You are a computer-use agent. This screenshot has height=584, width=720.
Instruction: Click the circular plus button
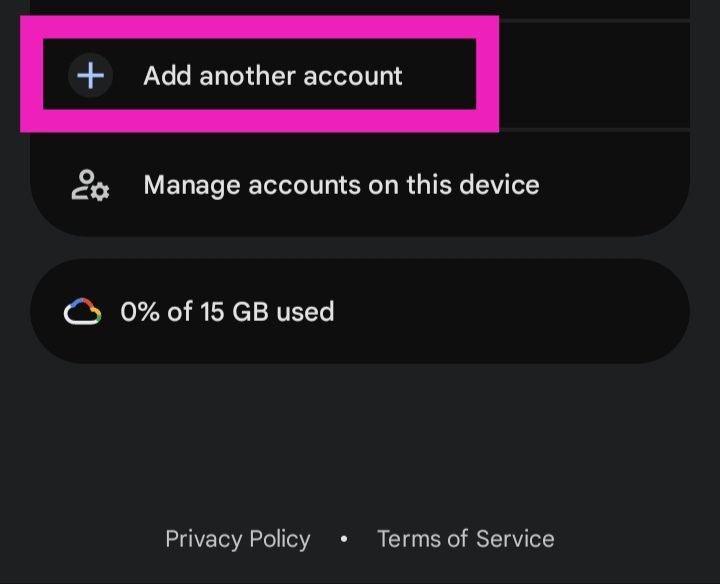[90, 75]
